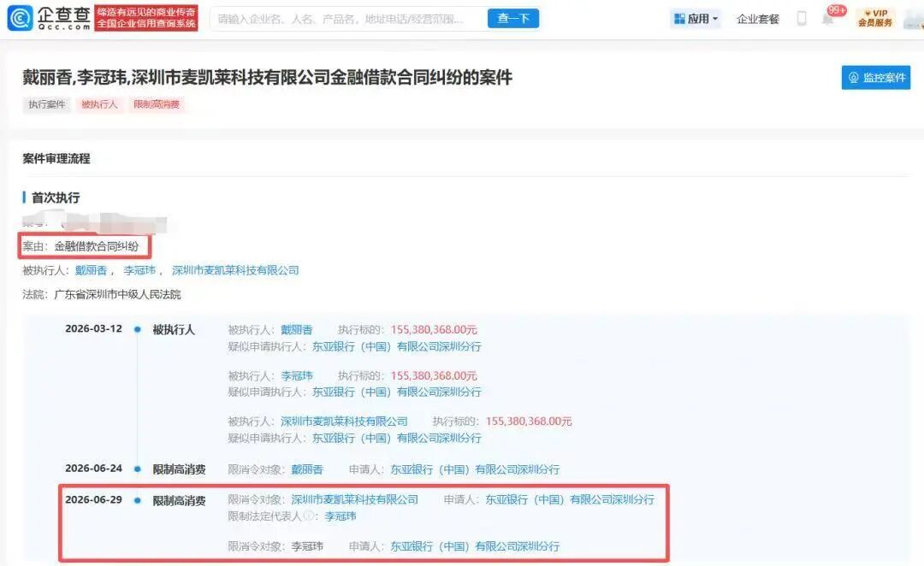Open 东亚银行 申请人 link in 2026-06-24 entry
The height and width of the screenshot is (566, 924).
click(x=475, y=469)
